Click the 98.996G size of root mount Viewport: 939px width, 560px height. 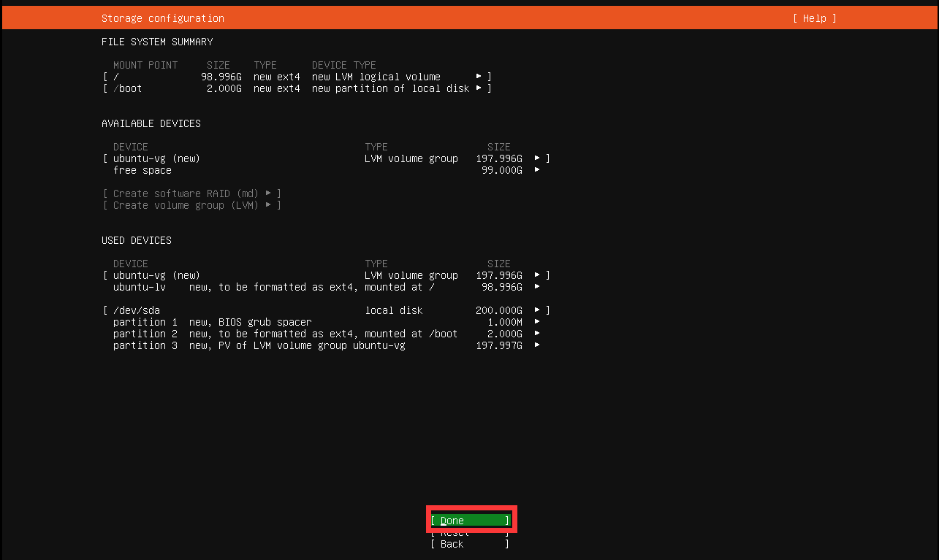coord(221,77)
